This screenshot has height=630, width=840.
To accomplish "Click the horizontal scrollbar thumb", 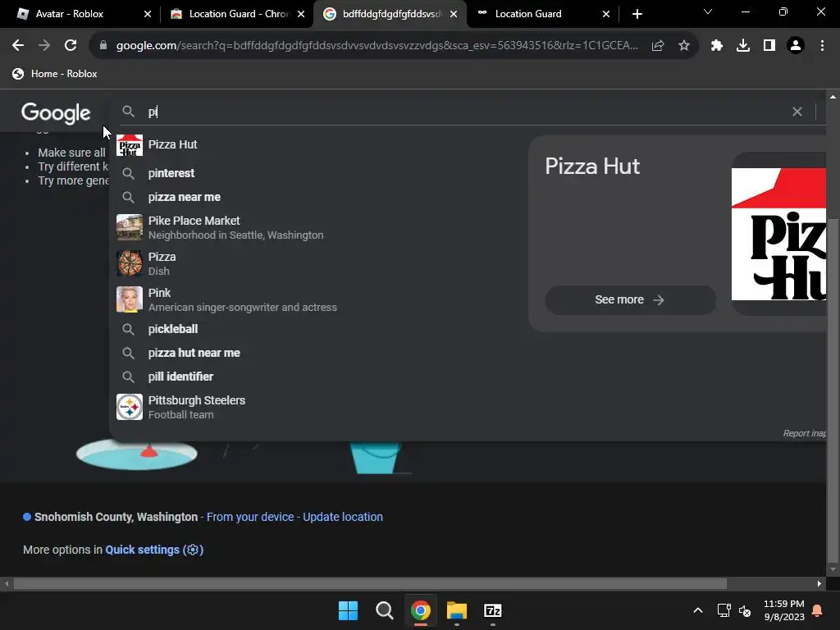I will pos(370,583).
